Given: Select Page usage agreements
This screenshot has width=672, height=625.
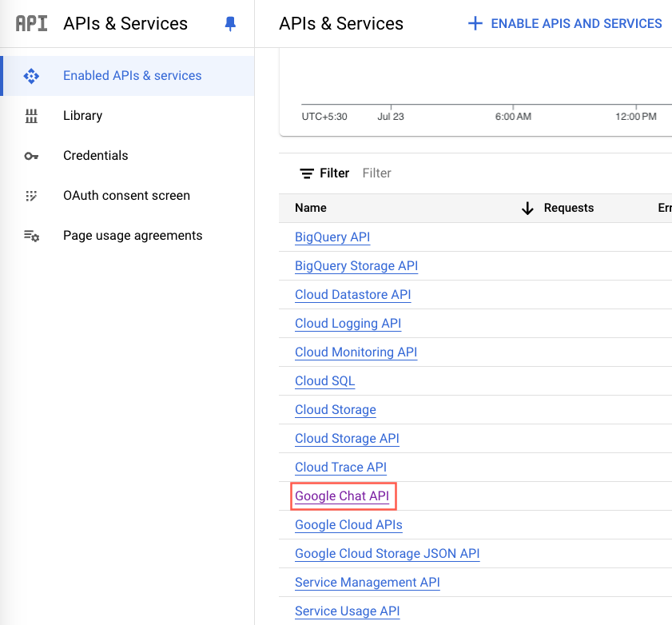Looking at the screenshot, I should pos(129,235).
